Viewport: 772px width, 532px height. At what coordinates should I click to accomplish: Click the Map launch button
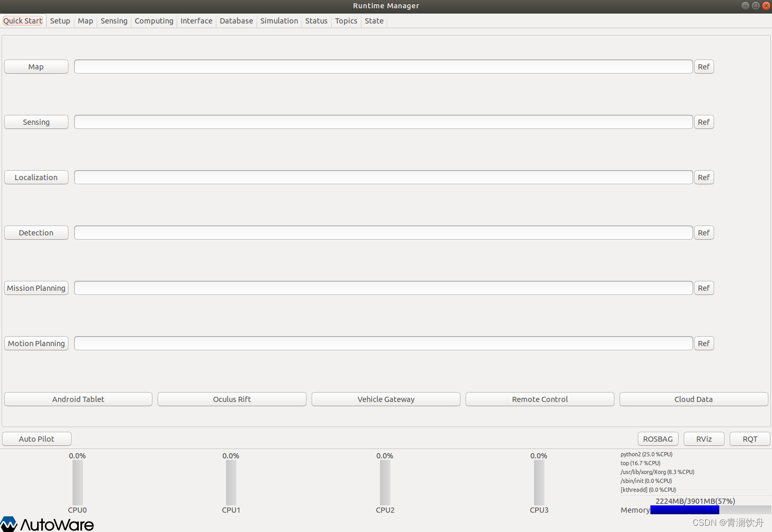click(36, 67)
